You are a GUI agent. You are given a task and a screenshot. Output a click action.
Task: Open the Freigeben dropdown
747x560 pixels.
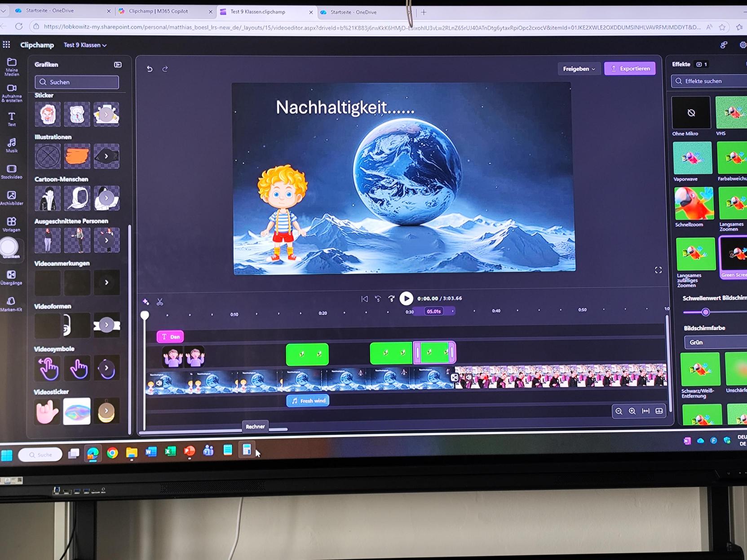(x=579, y=69)
